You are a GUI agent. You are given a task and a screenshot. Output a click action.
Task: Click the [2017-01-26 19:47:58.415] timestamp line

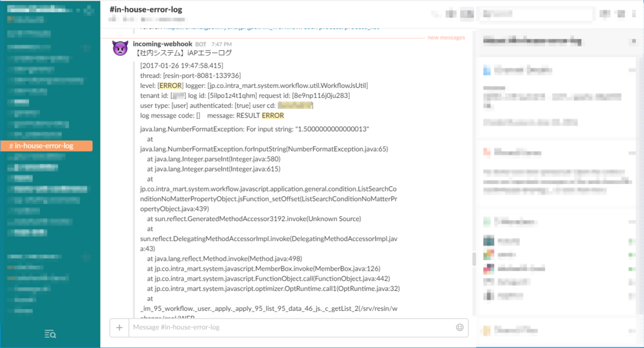click(x=182, y=66)
